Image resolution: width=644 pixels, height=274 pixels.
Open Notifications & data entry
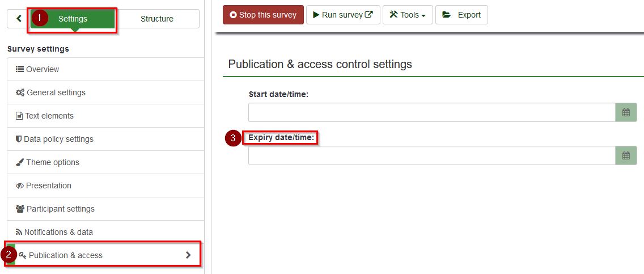(105, 231)
